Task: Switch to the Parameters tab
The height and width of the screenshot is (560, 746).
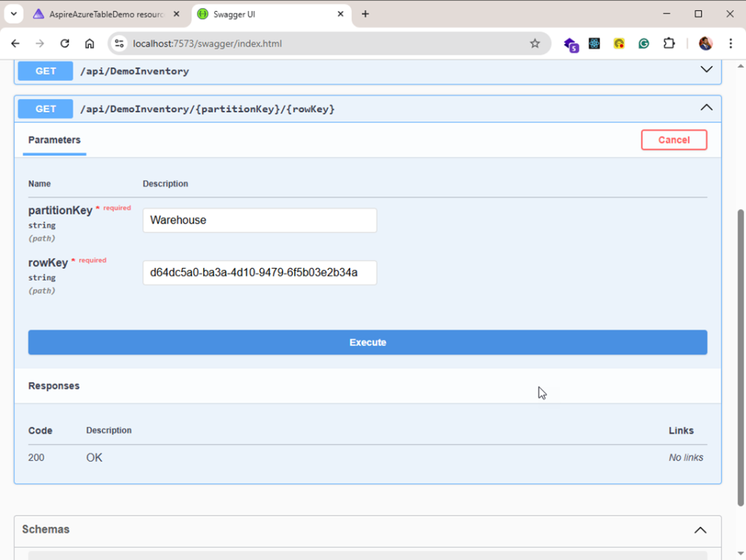Action: click(x=54, y=140)
